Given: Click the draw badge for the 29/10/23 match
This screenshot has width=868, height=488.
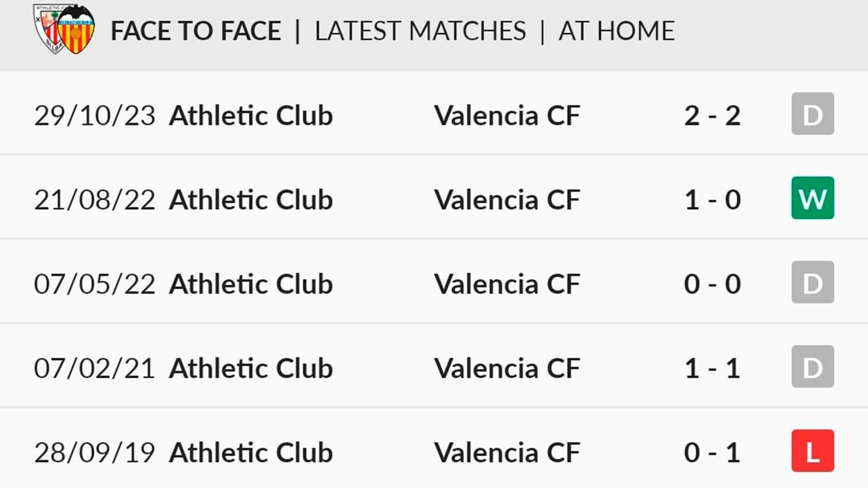Looking at the screenshot, I should 812,114.
